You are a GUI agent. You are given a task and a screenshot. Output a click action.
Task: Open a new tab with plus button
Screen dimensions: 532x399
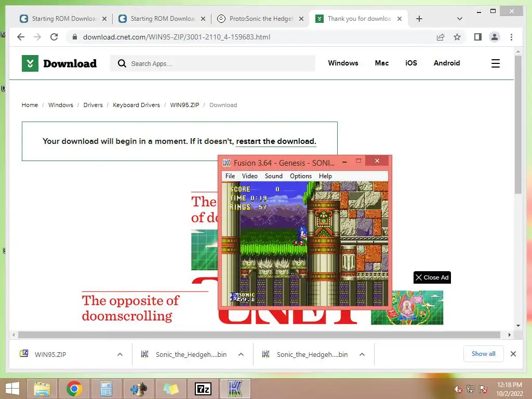(x=419, y=19)
